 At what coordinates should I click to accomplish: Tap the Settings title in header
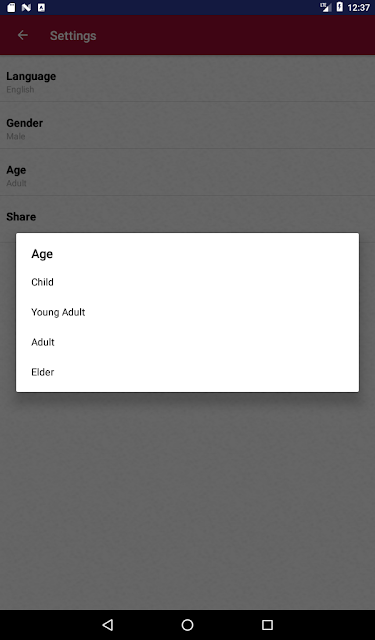pyautogui.click(x=73, y=36)
